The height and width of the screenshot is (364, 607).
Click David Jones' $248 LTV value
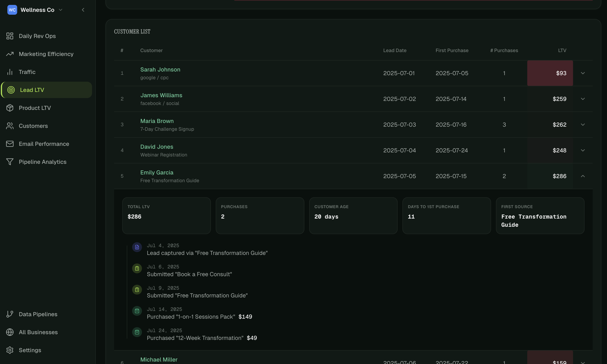pos(559,150)
